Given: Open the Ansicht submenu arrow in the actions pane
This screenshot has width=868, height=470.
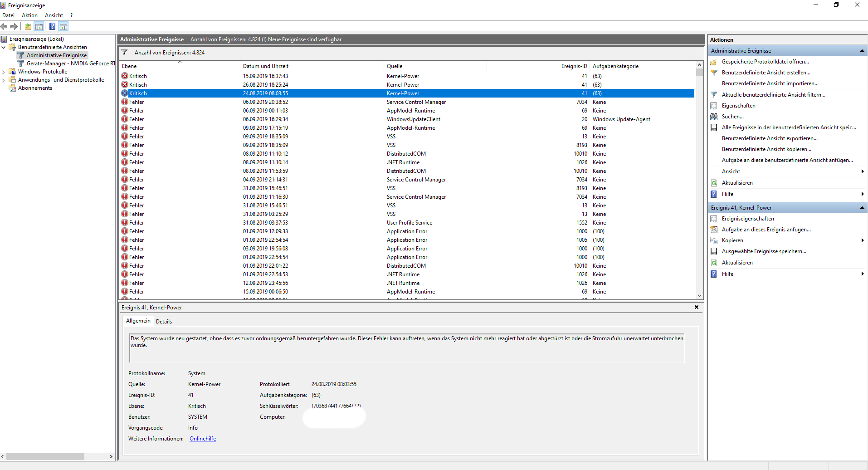Looking at the screenshot, I should tap(862, 171).
